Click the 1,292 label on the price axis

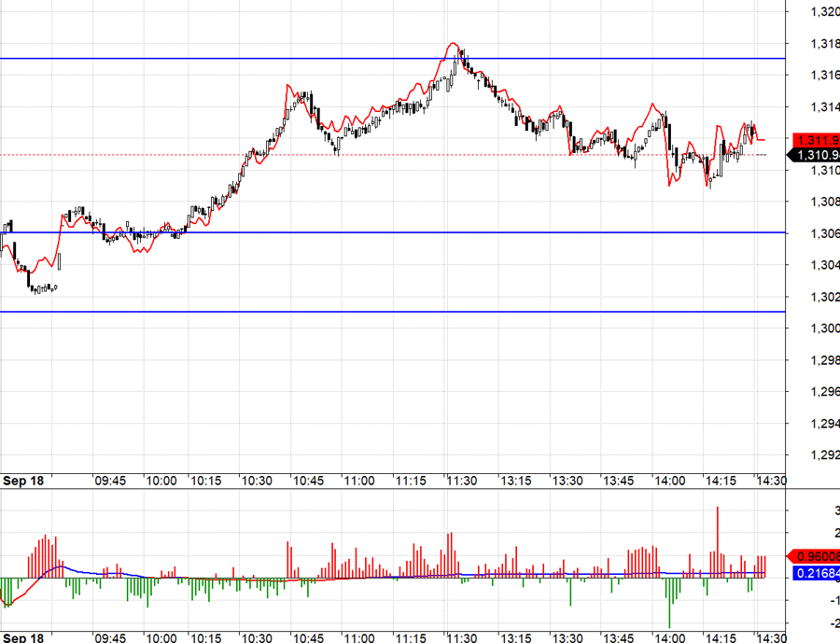coord(825,454)
